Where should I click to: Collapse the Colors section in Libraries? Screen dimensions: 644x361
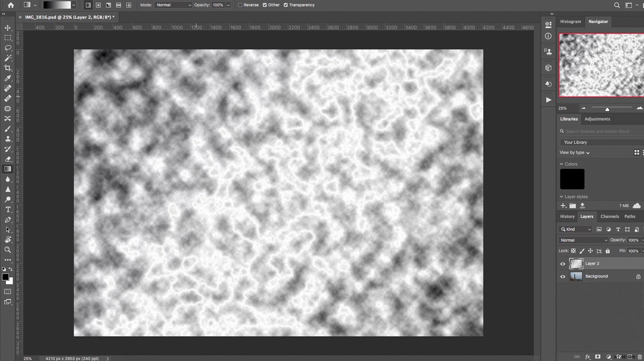pyautogui.click(x=562, y=164)
